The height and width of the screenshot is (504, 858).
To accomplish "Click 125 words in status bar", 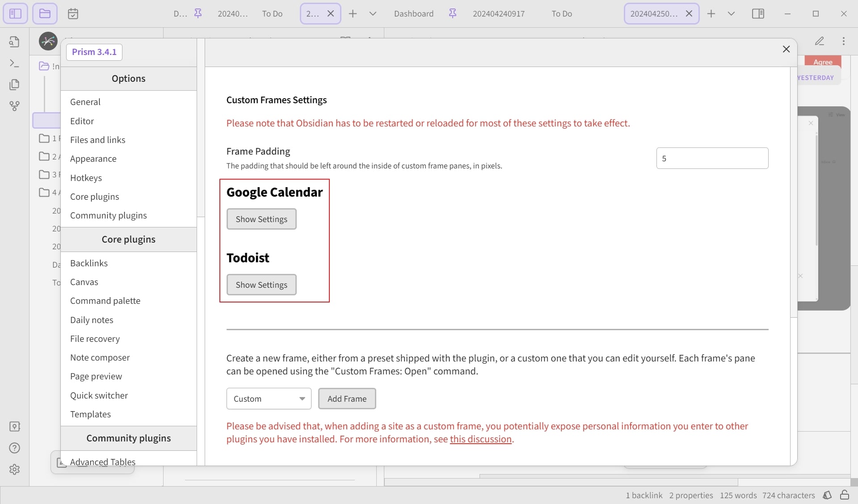I will [738, 495].
